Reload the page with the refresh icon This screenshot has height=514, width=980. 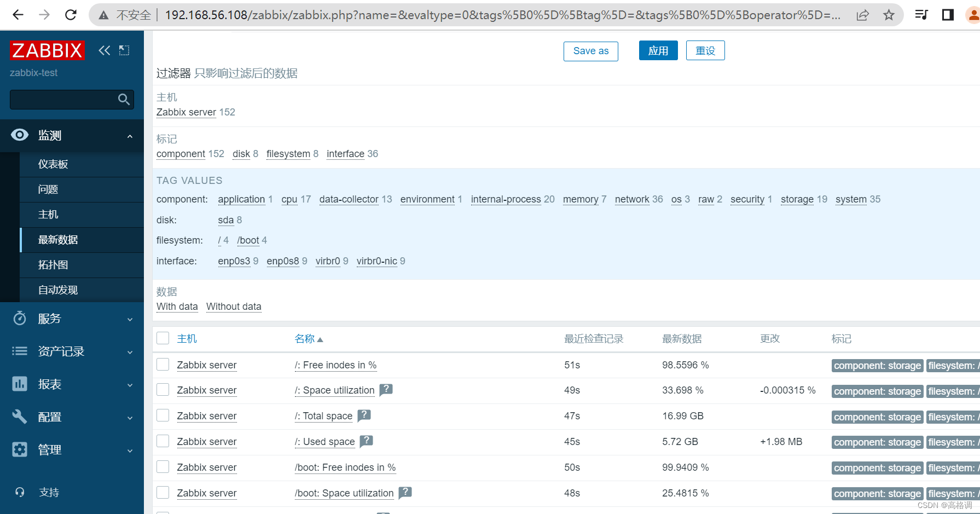point(71,15)
